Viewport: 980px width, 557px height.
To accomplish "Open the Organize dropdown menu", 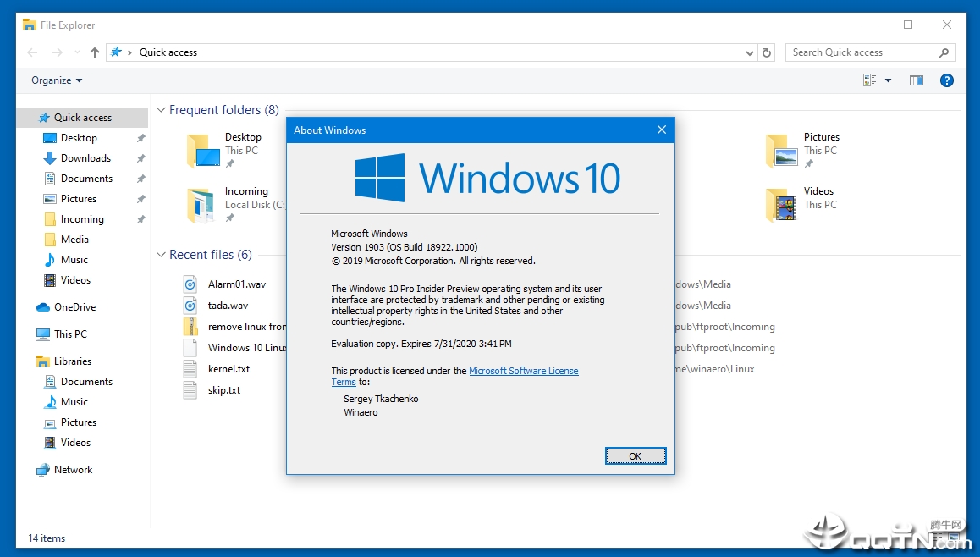I will 57,80.
